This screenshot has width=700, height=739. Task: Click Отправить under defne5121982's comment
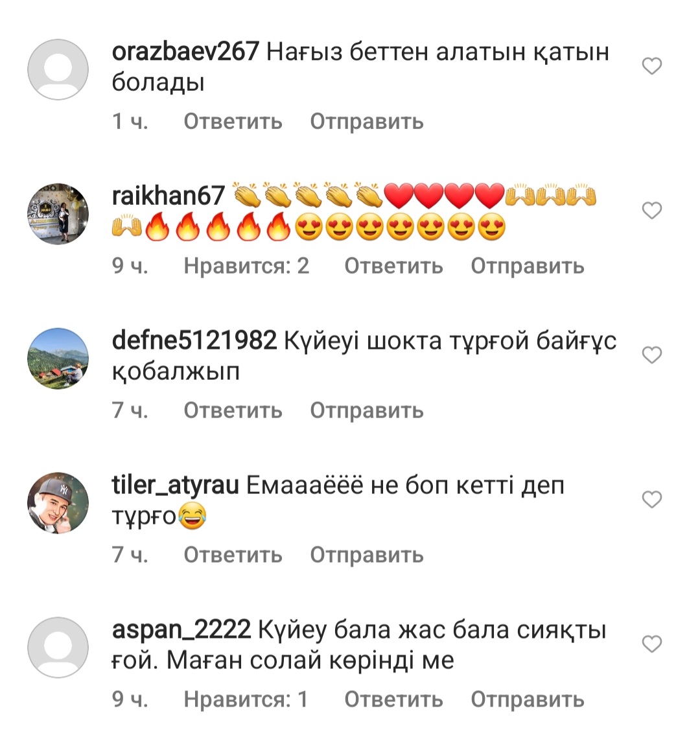(x=367, y=410)
